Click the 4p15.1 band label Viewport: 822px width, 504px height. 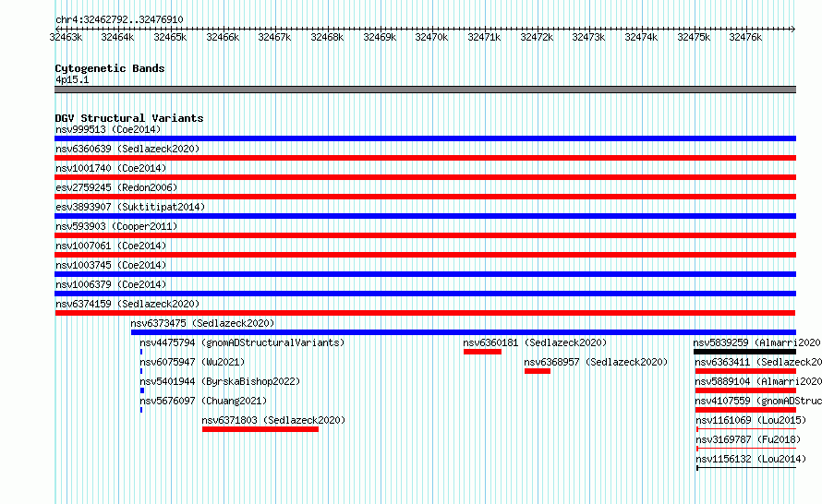[x=72, y=79]
